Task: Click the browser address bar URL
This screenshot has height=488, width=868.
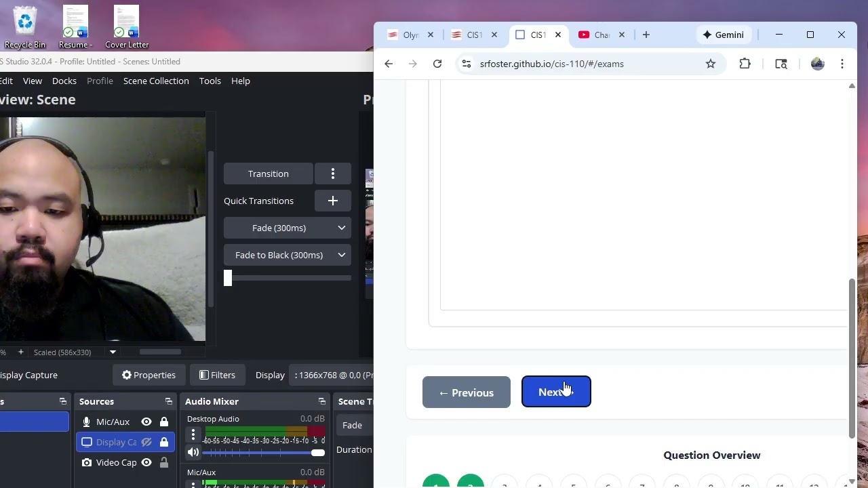Action: pos(552,64)
